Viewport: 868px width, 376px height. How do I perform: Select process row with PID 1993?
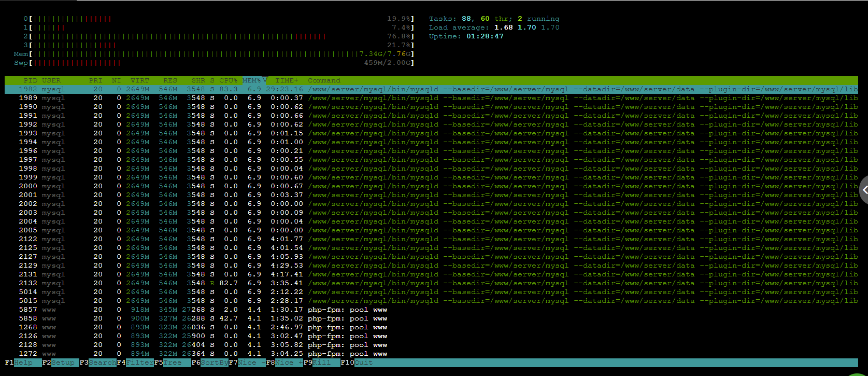pos(431,133)
